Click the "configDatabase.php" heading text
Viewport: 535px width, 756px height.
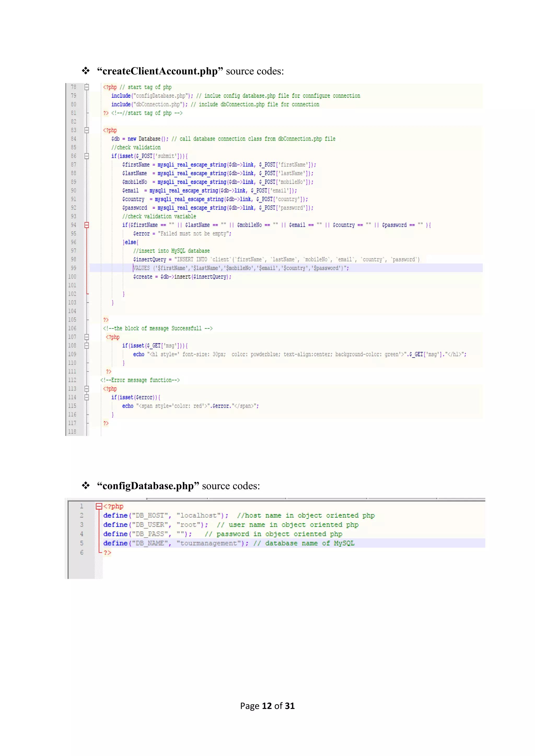(148, 486)
